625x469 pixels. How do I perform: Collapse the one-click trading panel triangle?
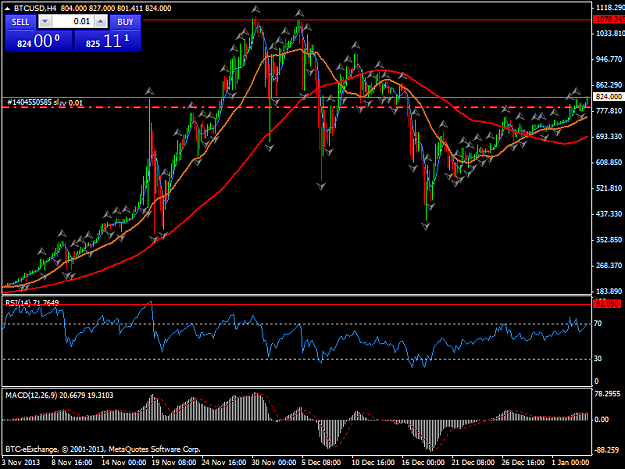click(7, 8)
